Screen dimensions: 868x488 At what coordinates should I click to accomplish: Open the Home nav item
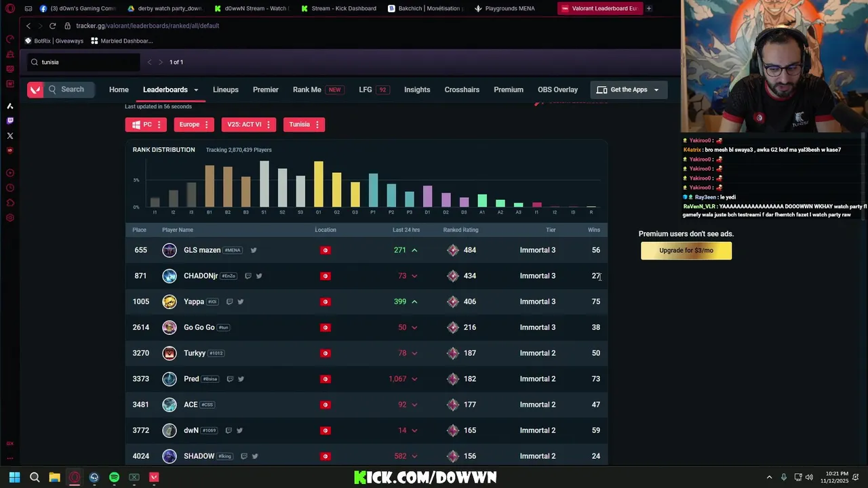pos(119,89)
